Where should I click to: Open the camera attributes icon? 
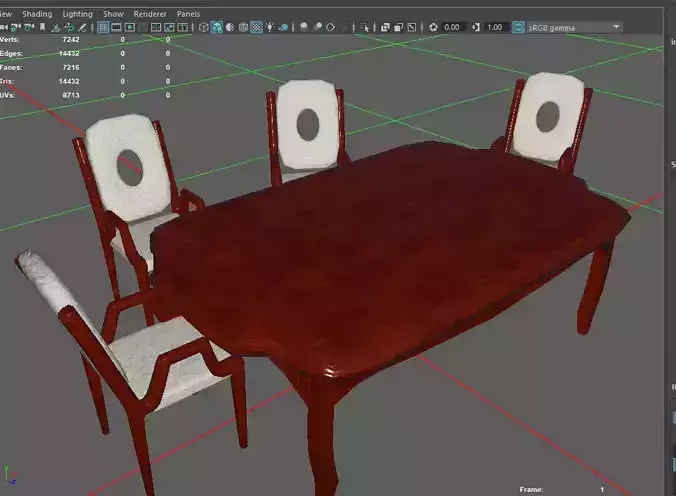29,28
